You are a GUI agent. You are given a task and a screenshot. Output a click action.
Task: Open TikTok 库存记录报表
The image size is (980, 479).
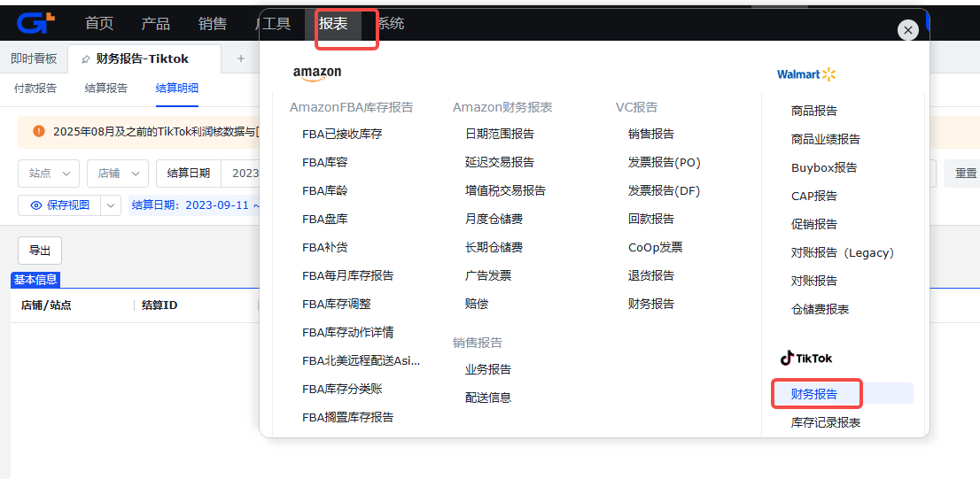(826, 423)
